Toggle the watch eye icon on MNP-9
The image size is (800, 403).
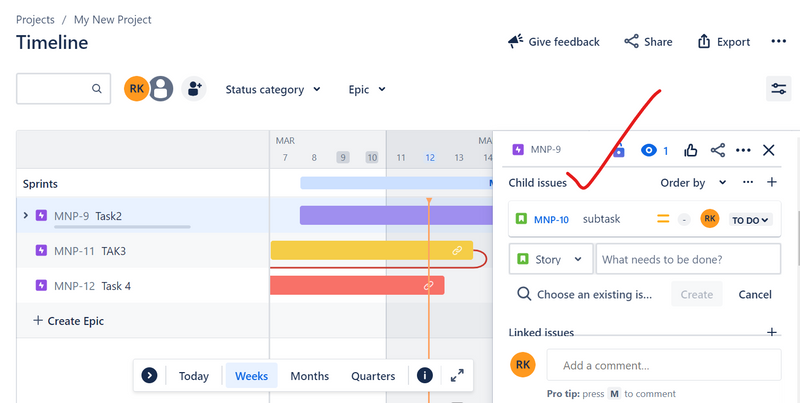(x=649, y=150)
